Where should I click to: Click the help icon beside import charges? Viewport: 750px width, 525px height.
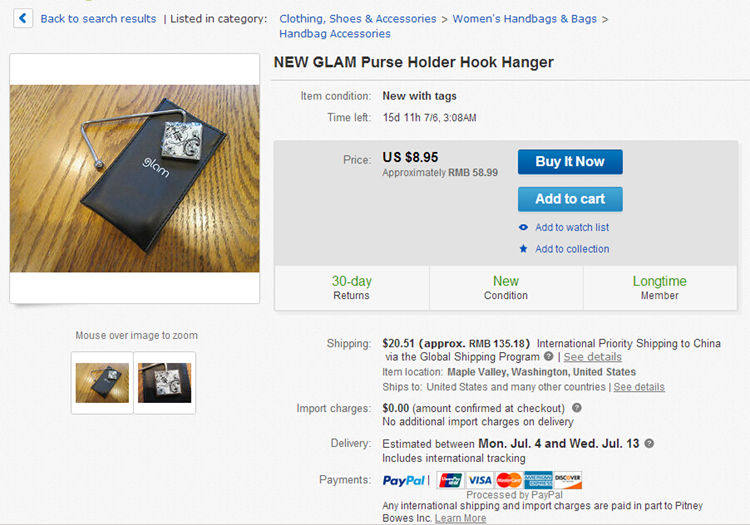tap(577, 408)
